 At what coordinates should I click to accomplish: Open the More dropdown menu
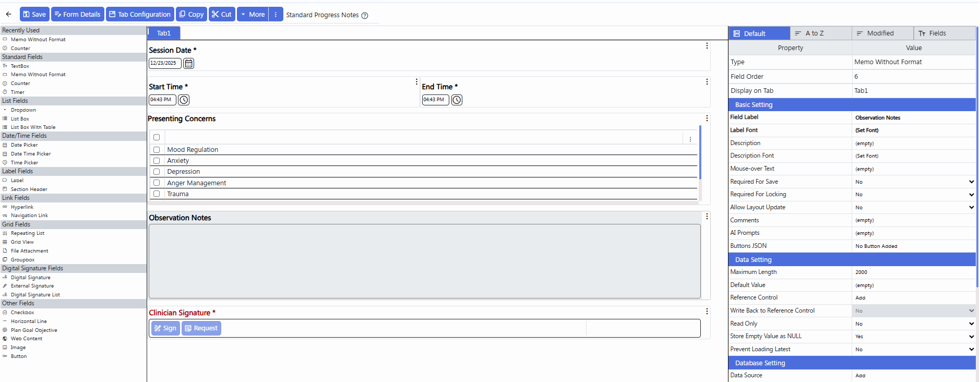[x=253, y=14]
